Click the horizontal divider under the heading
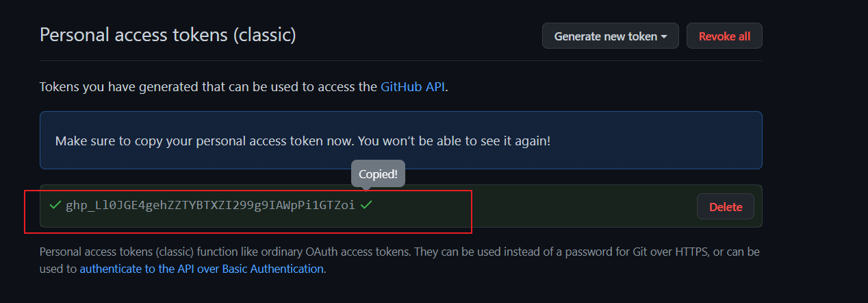 tap(401, 60)
